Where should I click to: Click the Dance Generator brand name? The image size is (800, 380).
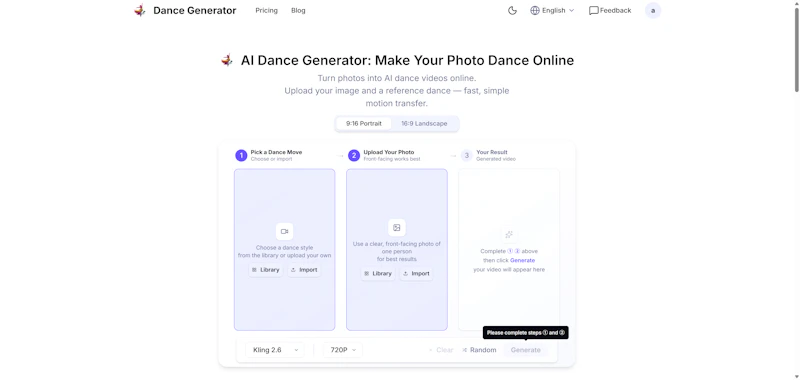(194, 10)
